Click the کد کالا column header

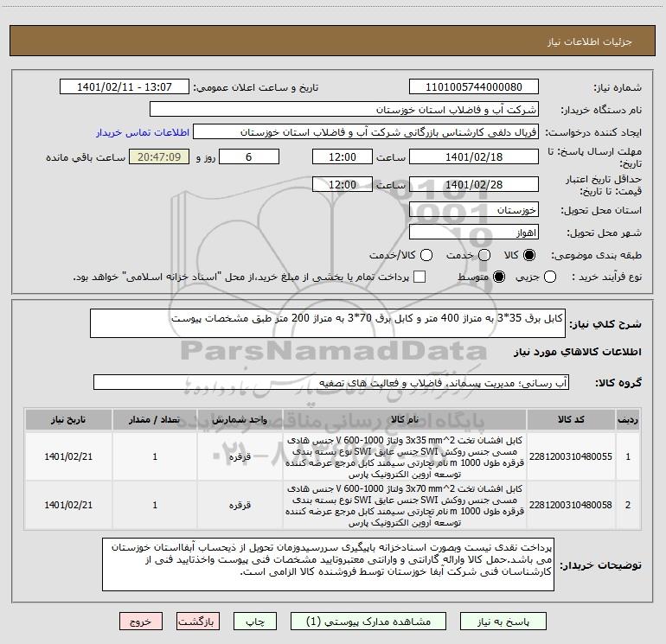pyautogui.click(x=571, y=419)
